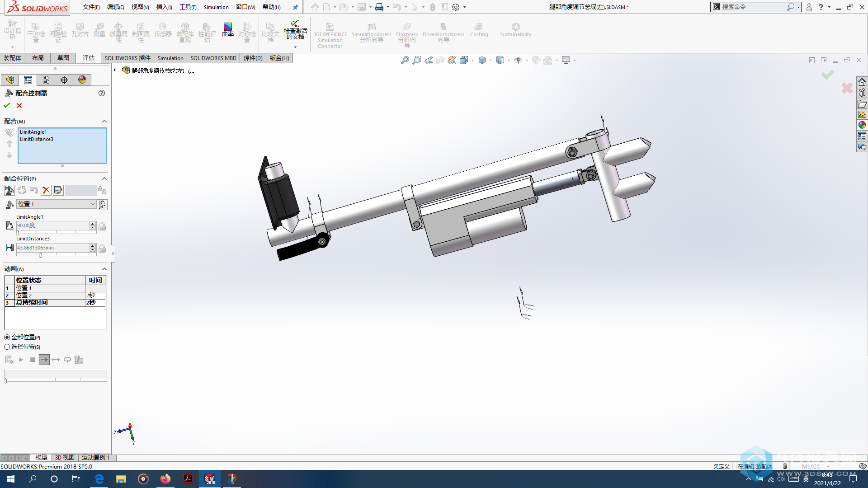Click the add position icon
The width and height of the screenshot is (868, 488).
click(9, 190)
